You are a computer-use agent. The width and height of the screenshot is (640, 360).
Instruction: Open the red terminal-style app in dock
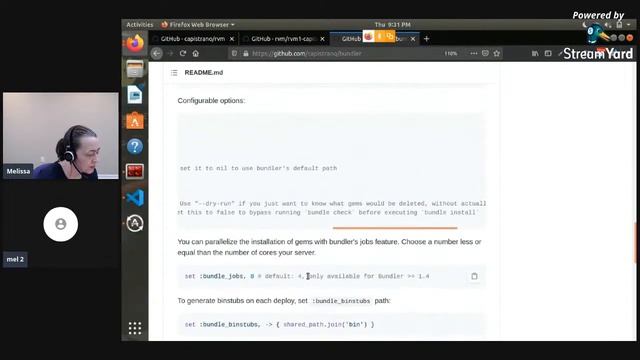click(x=135, y=172)
